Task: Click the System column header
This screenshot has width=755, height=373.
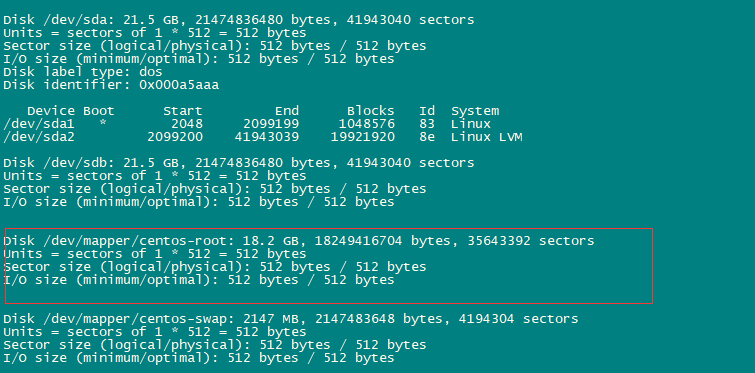Action: click(475, 111)
